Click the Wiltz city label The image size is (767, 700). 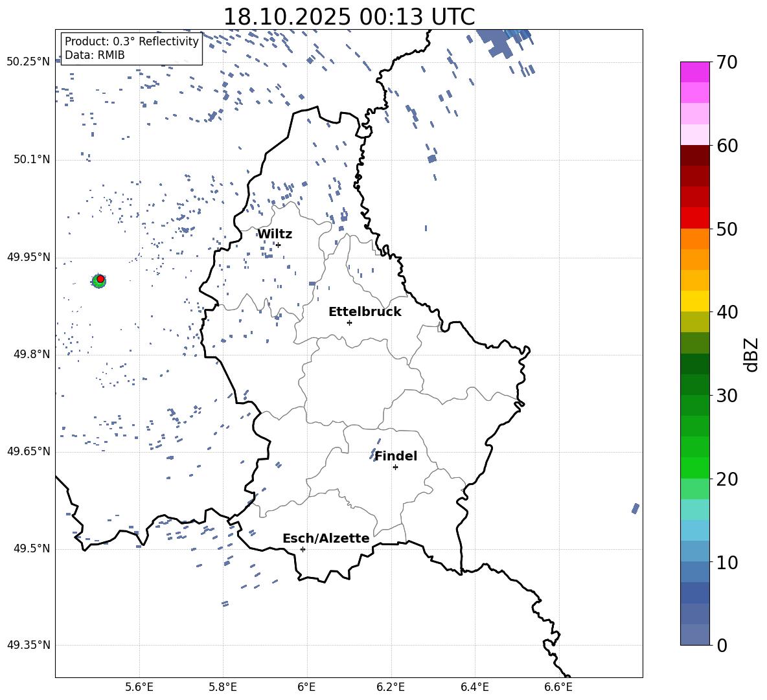coord(275,234)
